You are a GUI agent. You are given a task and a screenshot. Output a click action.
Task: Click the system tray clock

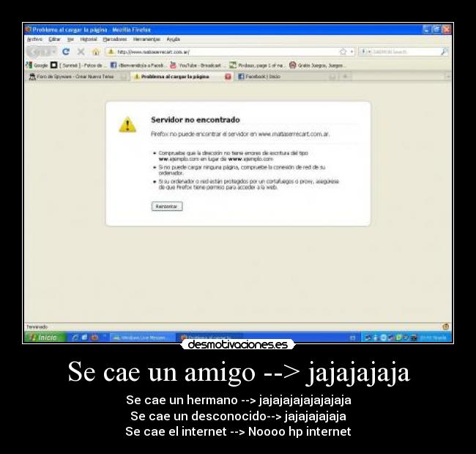tap(435, 338)
